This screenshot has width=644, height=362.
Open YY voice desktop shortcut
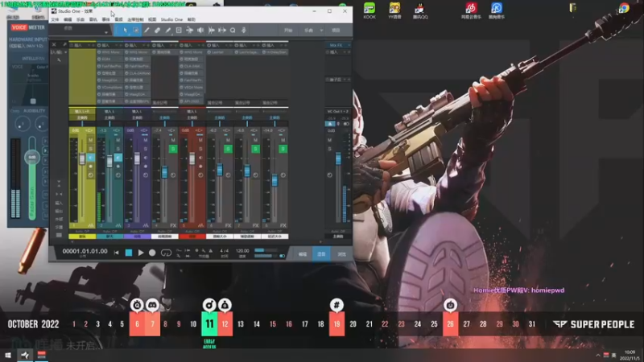coord(394,10)
